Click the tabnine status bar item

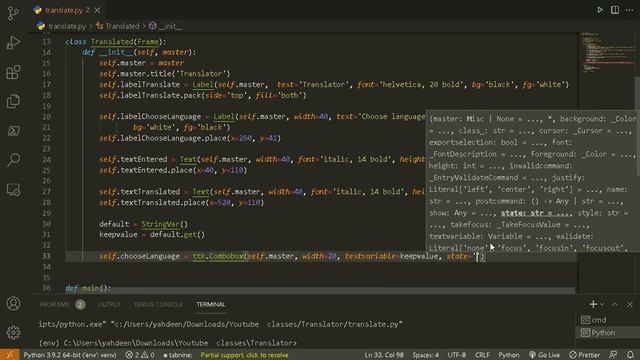pyautogui.click(x=178, y=355)
